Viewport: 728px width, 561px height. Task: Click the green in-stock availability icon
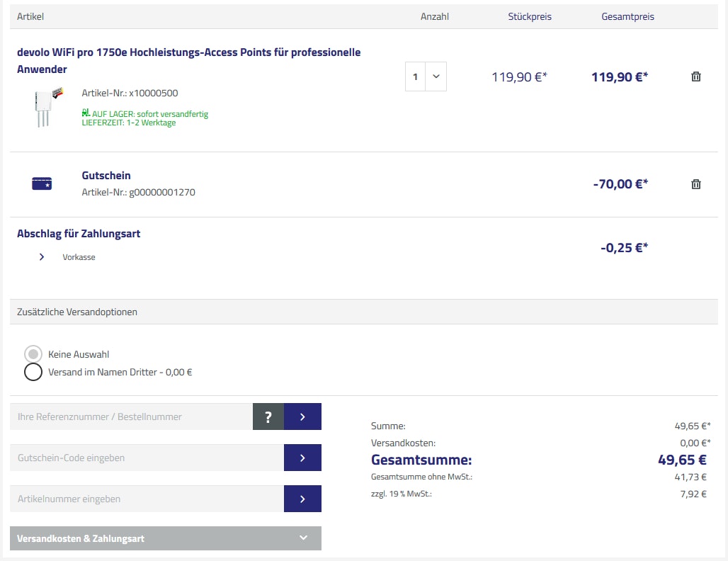click(86, 112)
